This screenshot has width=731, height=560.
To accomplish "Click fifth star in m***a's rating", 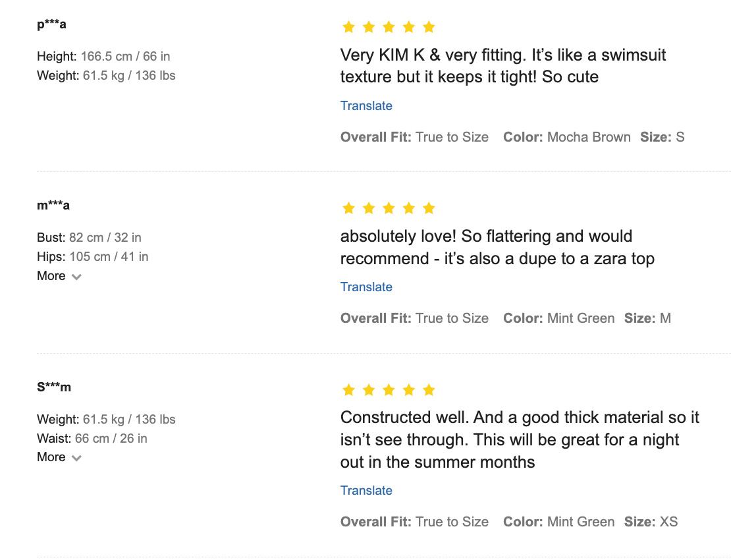I will (429, 208).
